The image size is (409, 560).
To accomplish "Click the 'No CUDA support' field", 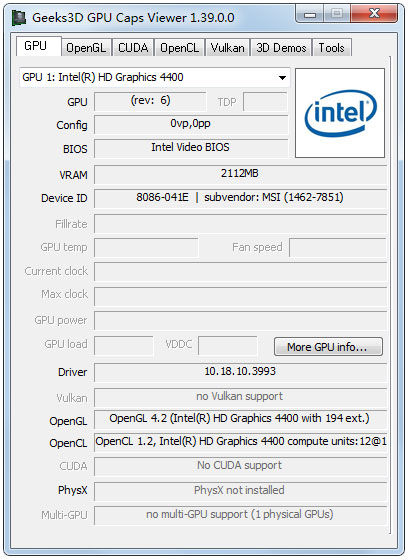I will click(x=240, y=466).
